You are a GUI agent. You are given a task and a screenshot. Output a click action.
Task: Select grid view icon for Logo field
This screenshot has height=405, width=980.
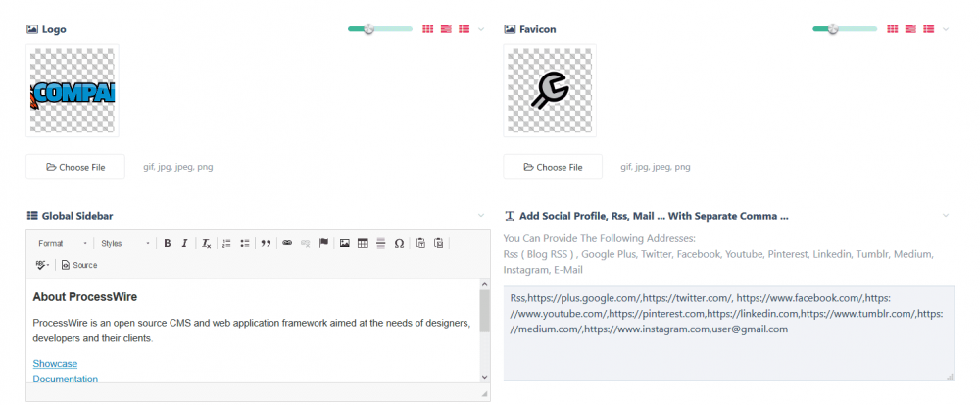427,28
